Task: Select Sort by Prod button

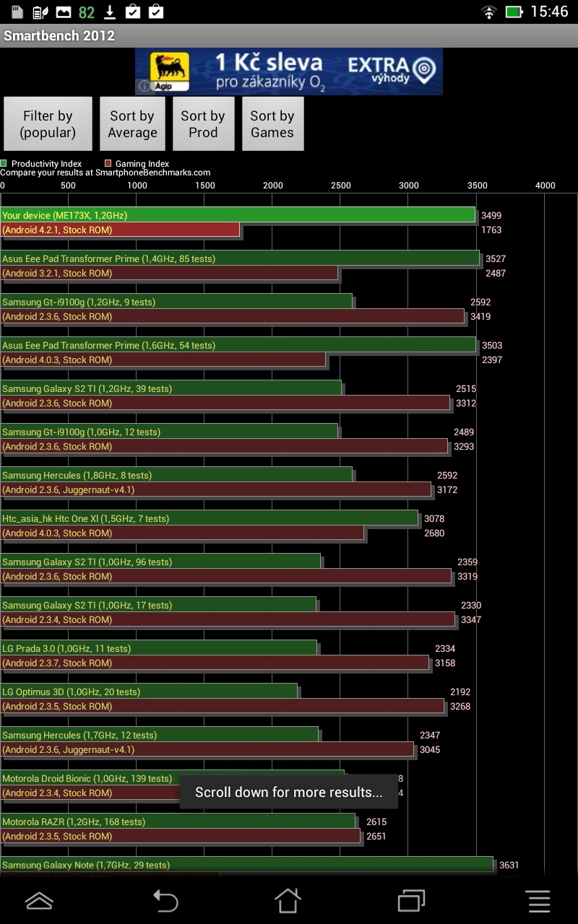Action: tap(203, 124)
